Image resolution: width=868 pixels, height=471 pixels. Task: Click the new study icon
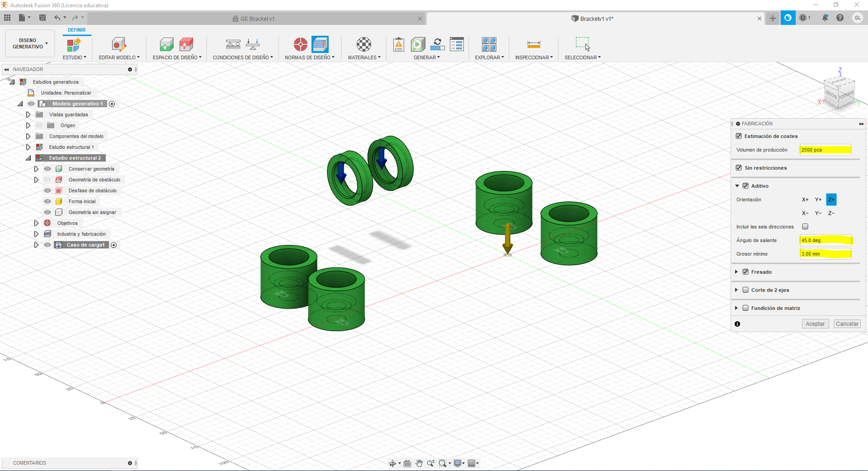tap(74, 45)
